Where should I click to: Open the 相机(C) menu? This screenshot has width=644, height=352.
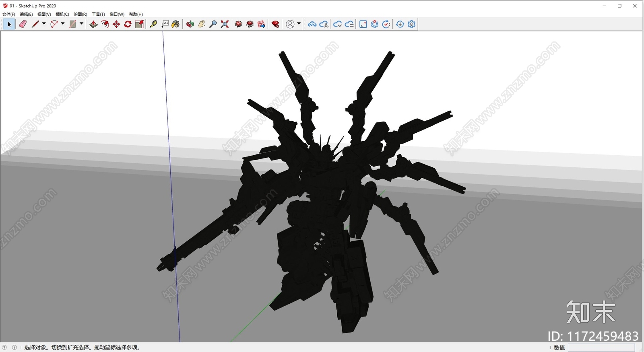[62, 14]
